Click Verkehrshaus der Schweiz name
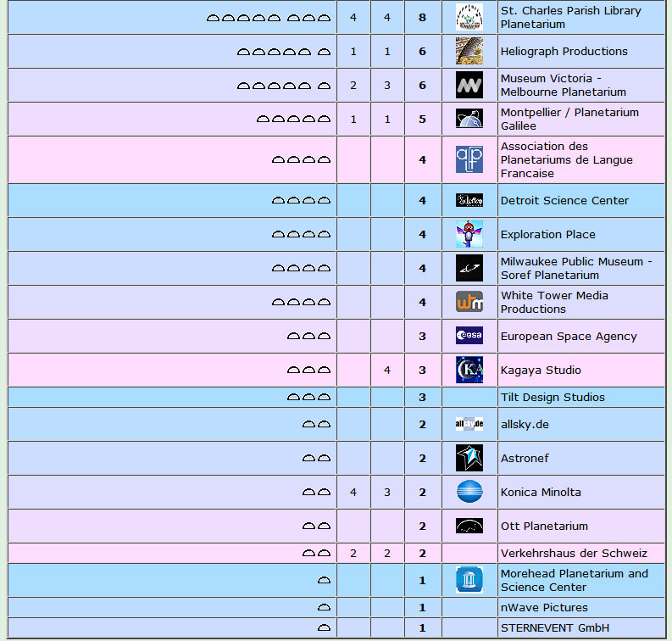Viewport: 672px width, 641px height. 574,553
